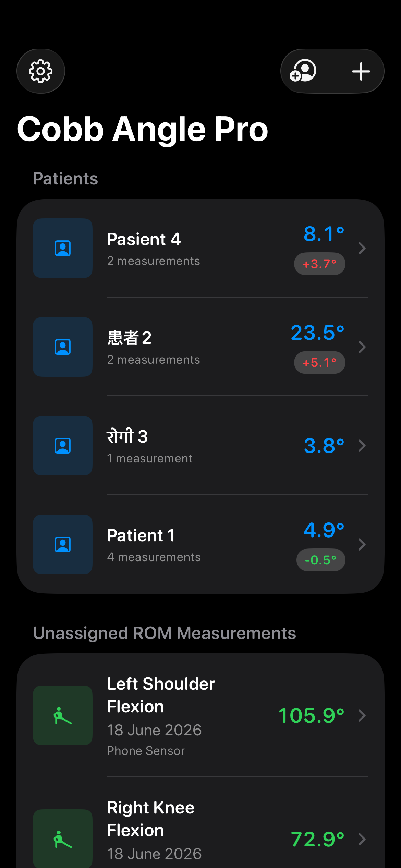Tap 患者 2 profile thumbnail icon

(63, 347)
